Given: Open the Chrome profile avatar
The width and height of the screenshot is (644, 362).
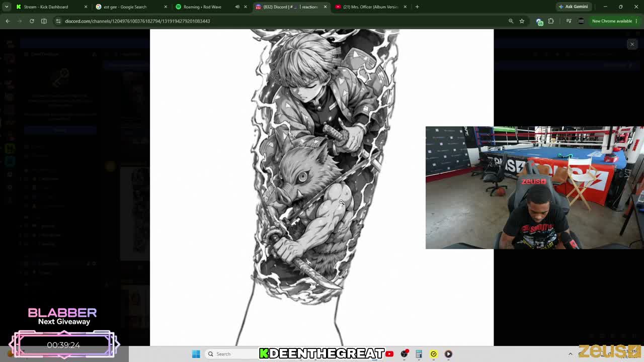Looking at the screenshot, I should point(581,21).
